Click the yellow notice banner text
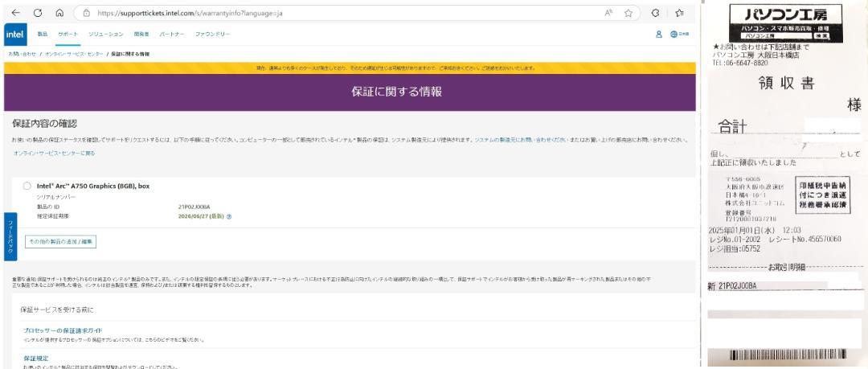868x369 pixels. (x=395, y=68)
